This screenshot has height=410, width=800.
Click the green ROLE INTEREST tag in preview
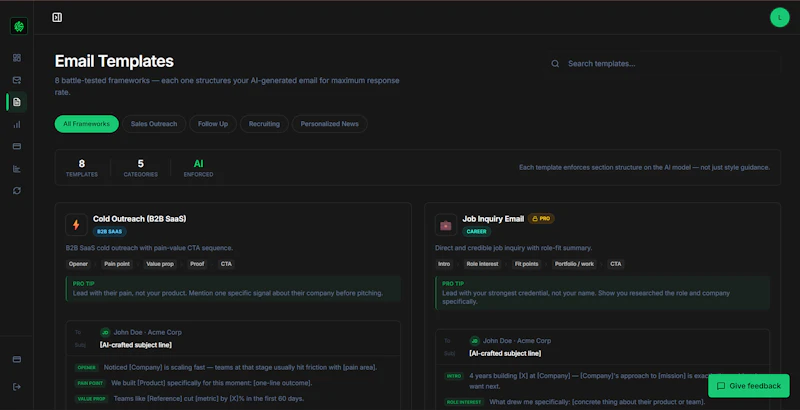[x=464, y=402]
